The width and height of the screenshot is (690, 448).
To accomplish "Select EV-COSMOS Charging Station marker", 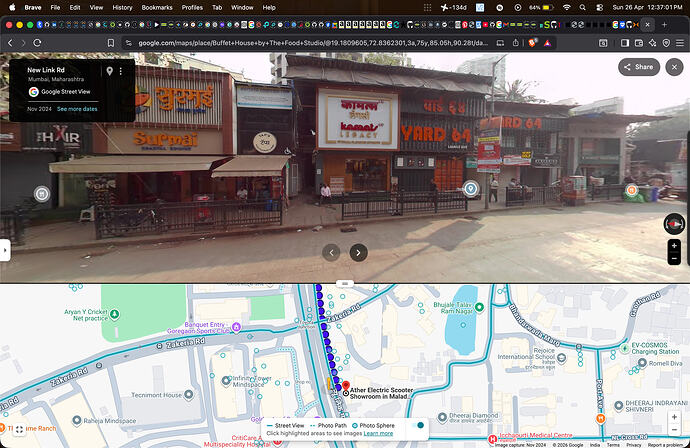I will (624, 348).
